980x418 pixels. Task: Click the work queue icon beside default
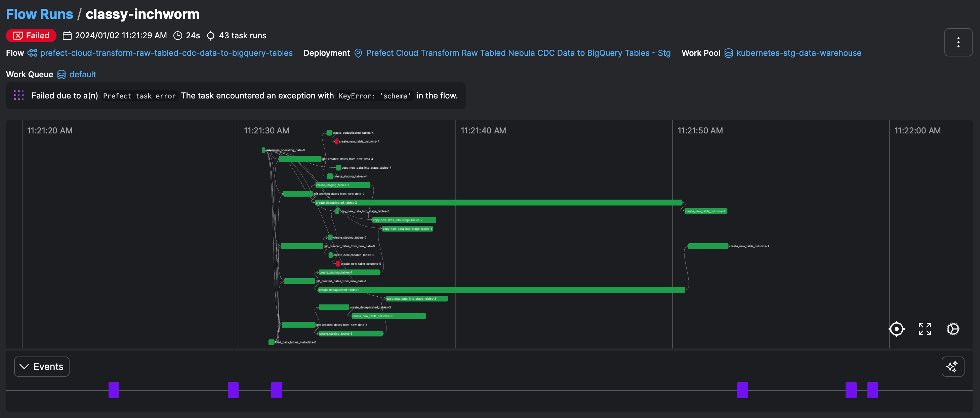(x=61, y=75)
